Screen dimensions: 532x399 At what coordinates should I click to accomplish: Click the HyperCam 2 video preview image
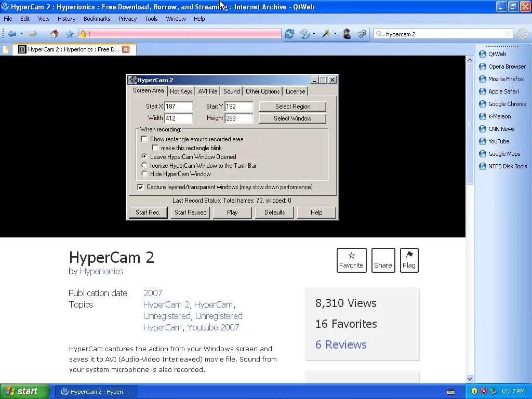[x=232, y=146]
